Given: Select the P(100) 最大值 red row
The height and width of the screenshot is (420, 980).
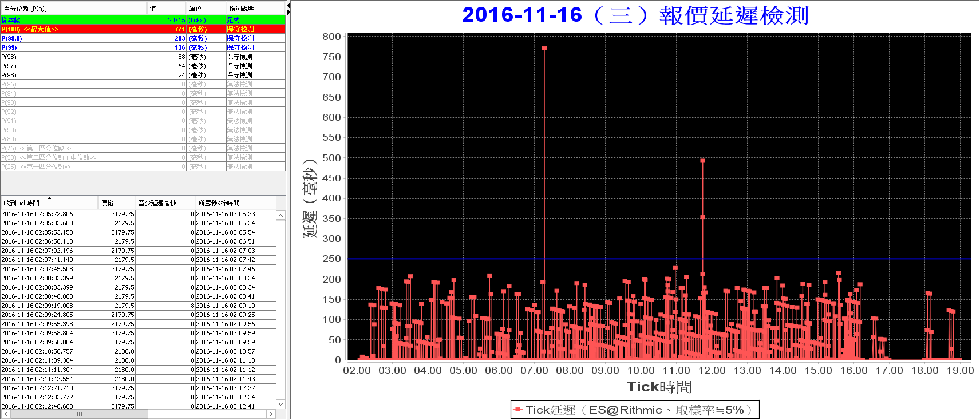Looking at the screenshot, I should 143,29.
